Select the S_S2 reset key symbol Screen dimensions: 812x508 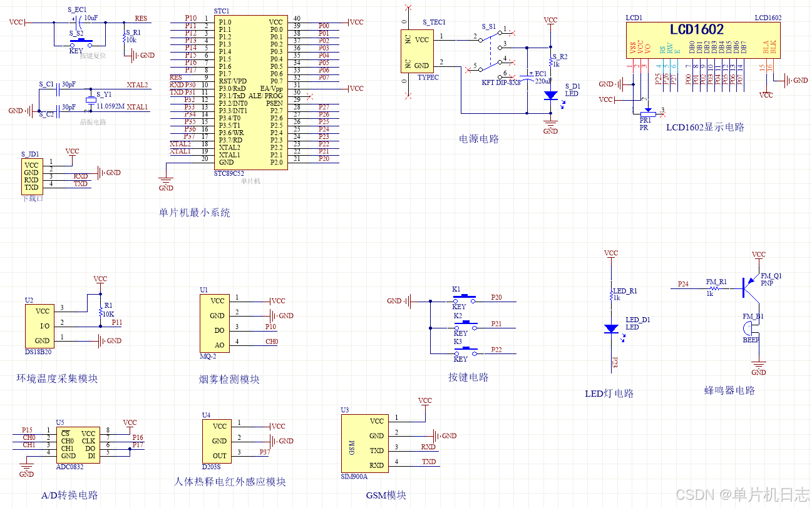pos(81,42)
